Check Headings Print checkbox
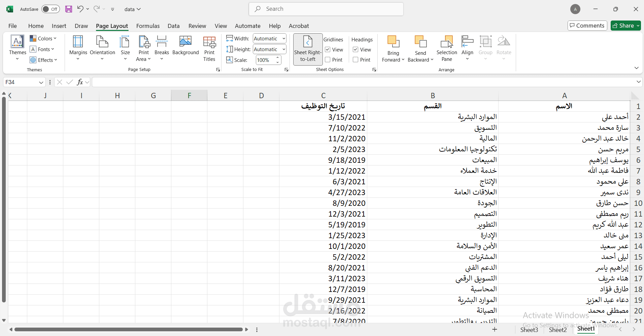Viewport: 644px width, 336px height. click(355, 60)
